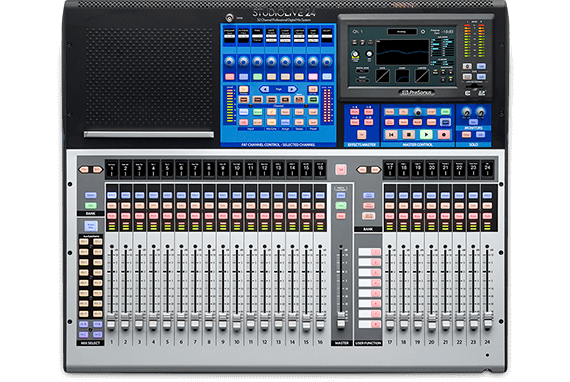Solo channel 5 using its orange button
570x382 pixels.
(x=167, y=205)
